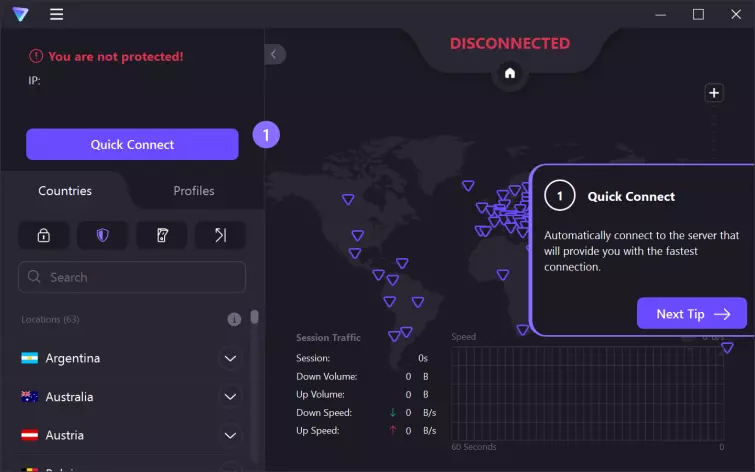Expand the Austria server list
This screenshot has height=472, width=755.
point(230,435)
